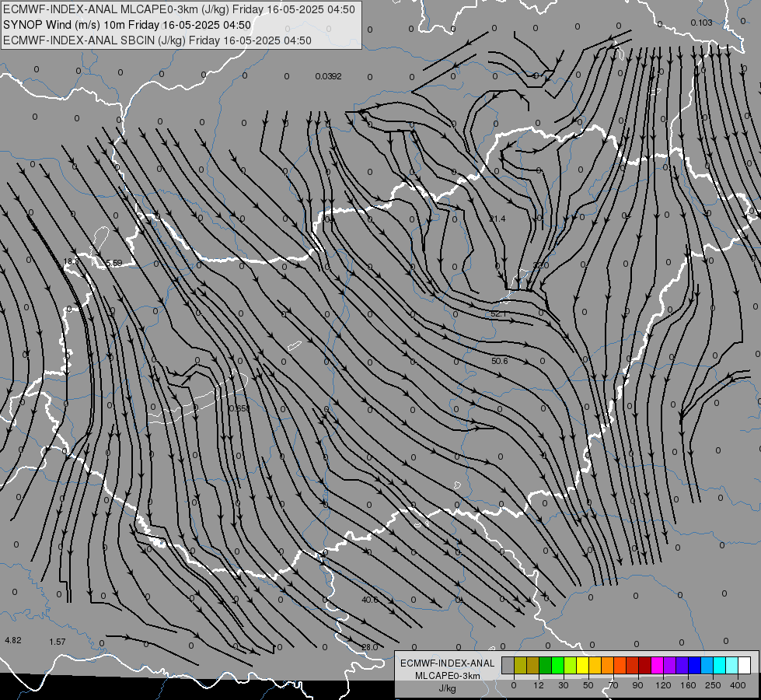761x700 pixels.
Task: Click legend scale label 250
Action: click(x=713, y=685)
